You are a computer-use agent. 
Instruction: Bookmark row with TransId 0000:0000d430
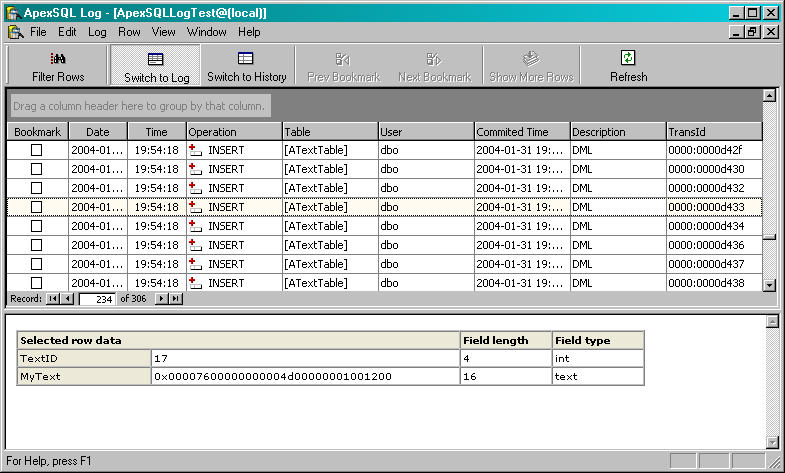(37, 169)
